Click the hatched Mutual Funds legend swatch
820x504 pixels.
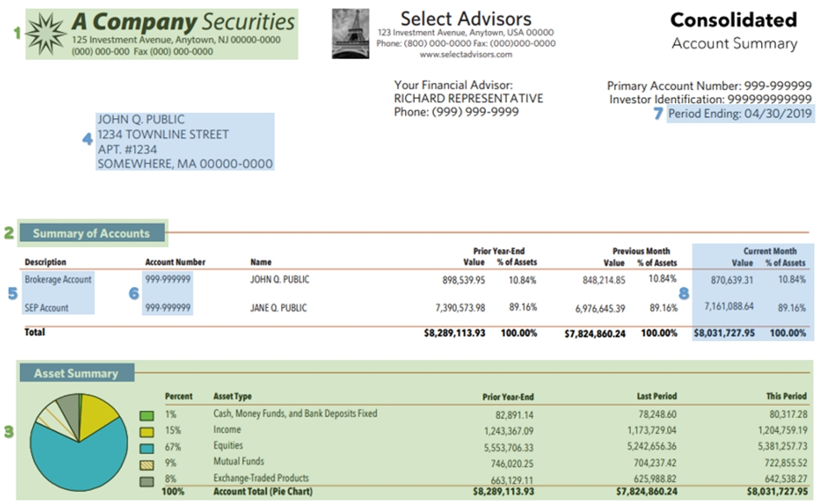click(148, 464)
